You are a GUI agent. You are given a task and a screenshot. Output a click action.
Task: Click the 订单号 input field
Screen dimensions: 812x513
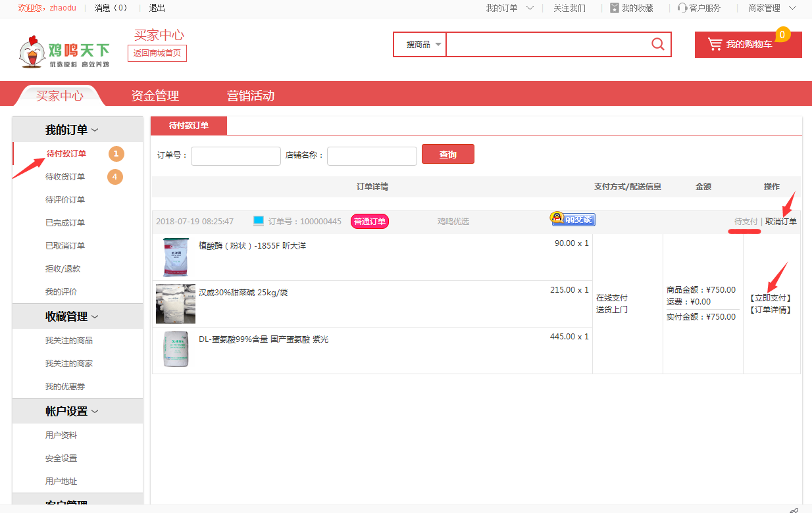236,156
